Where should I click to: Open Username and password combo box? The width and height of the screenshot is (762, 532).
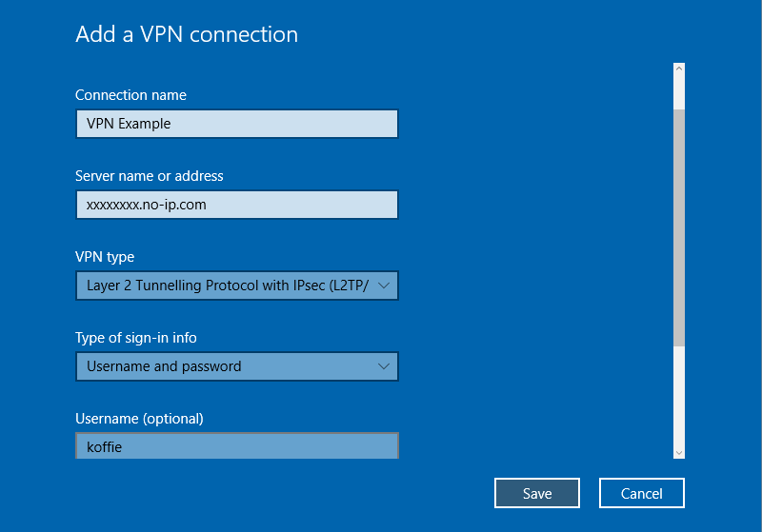coord(237,366)
